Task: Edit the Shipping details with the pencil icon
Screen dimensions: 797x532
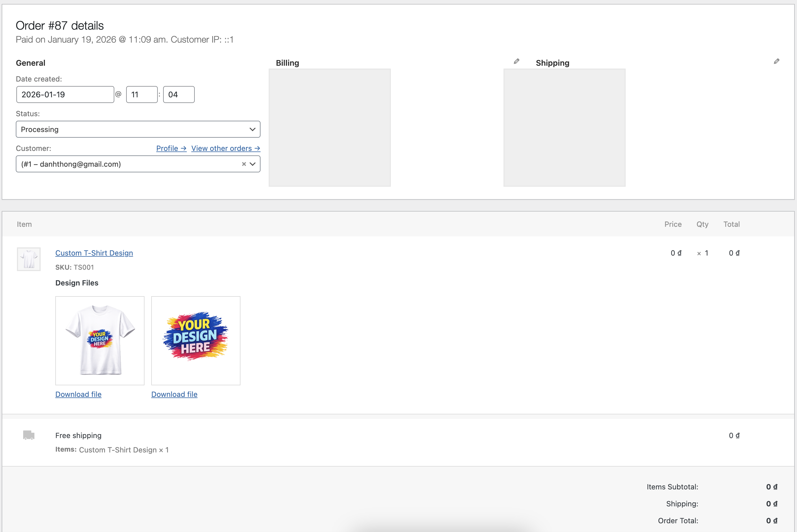Action: click(777, 61)
